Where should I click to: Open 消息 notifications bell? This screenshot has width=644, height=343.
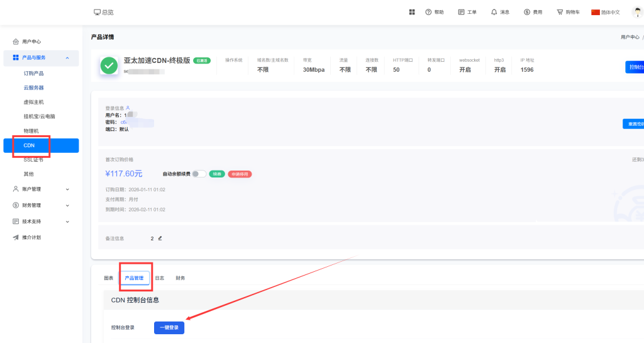[x=500, y=13]
